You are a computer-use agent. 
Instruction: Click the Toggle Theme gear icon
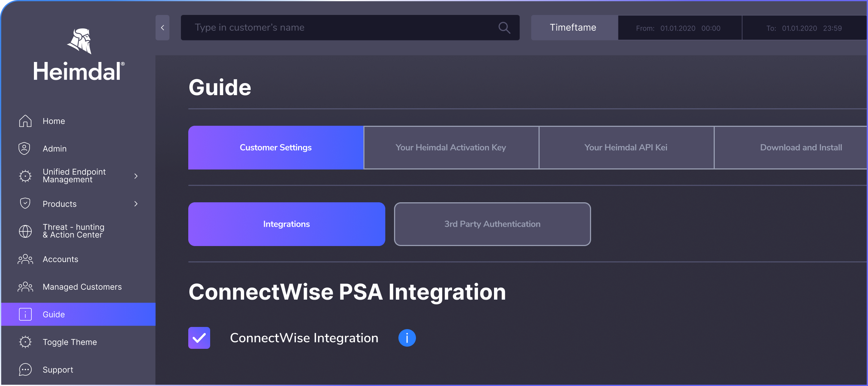(25, 342)
